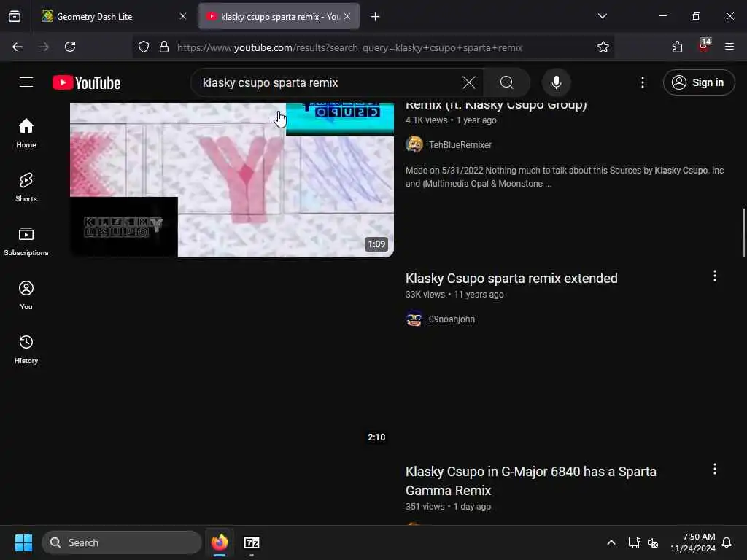Open the dark 2:10 video thumbnail
The height and width of the screenshot is (560, 747).
(x=232, y=359)
